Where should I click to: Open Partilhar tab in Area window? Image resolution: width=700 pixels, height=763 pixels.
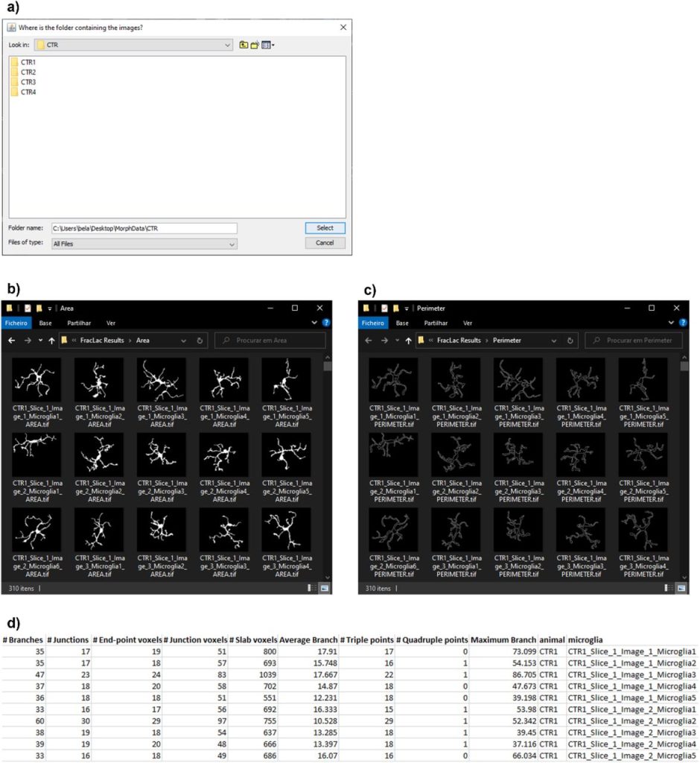(79, 323)
